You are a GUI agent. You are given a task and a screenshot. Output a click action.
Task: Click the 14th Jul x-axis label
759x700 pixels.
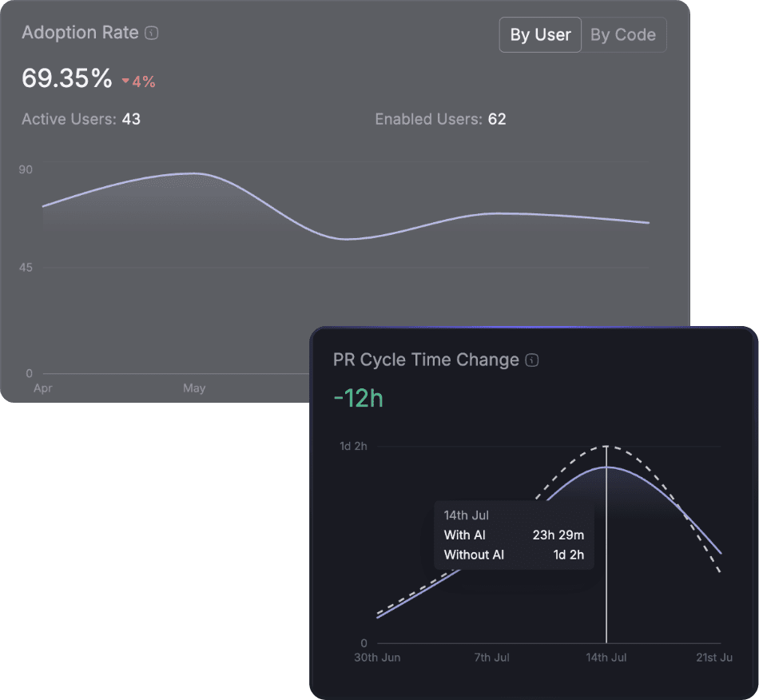click(x=606, y=658)
